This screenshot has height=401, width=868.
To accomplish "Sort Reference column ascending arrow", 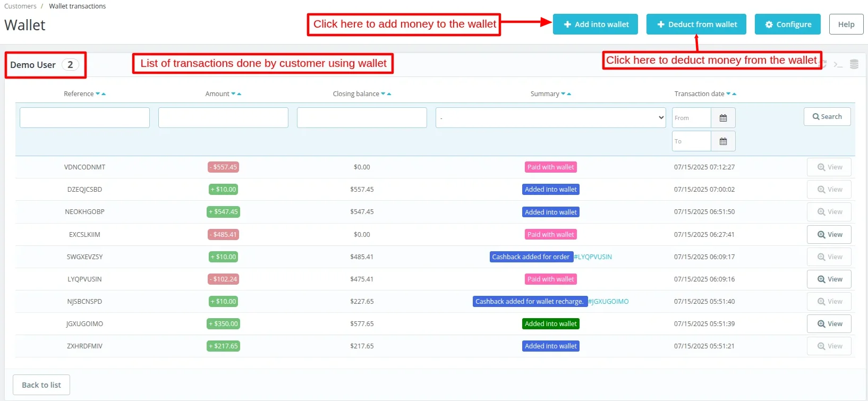I will point(104,94).
